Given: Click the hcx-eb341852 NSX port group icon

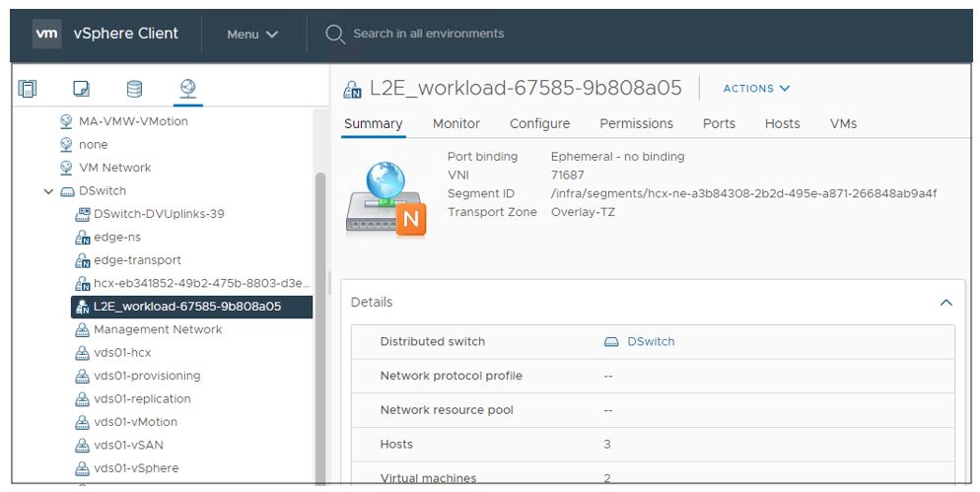Looking at the screenshot, I should pos(83,284).
